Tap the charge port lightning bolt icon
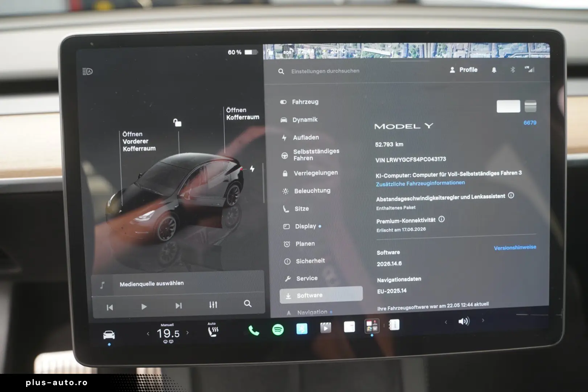The image size is (588, 392). point(252,169)
